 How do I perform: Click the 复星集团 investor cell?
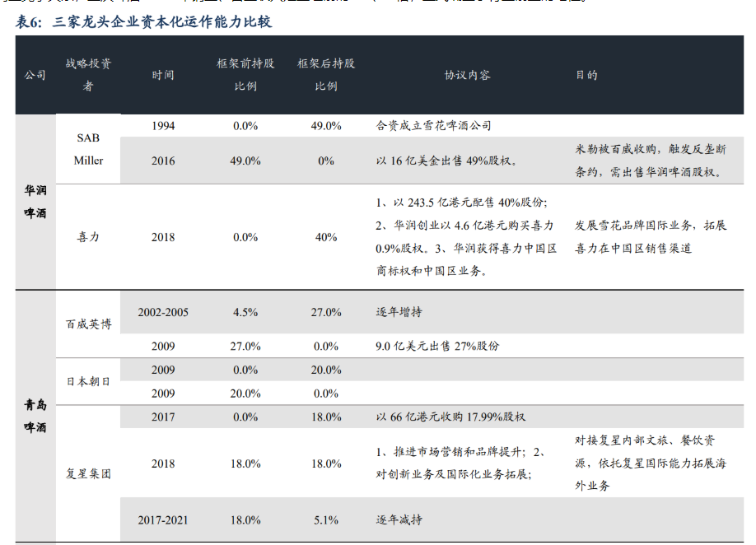(88, 473)
